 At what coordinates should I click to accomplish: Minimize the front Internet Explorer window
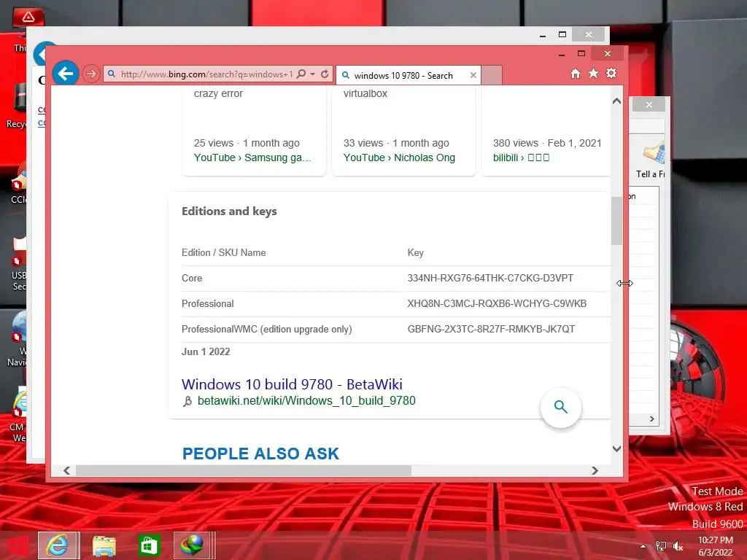click(x=562, y=54)
